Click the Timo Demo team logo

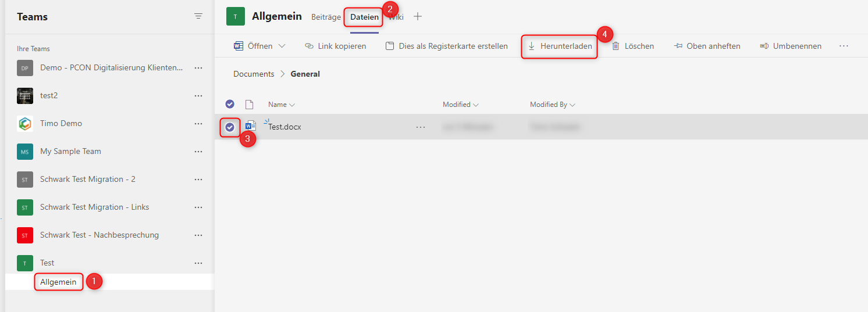click(25, 124)
